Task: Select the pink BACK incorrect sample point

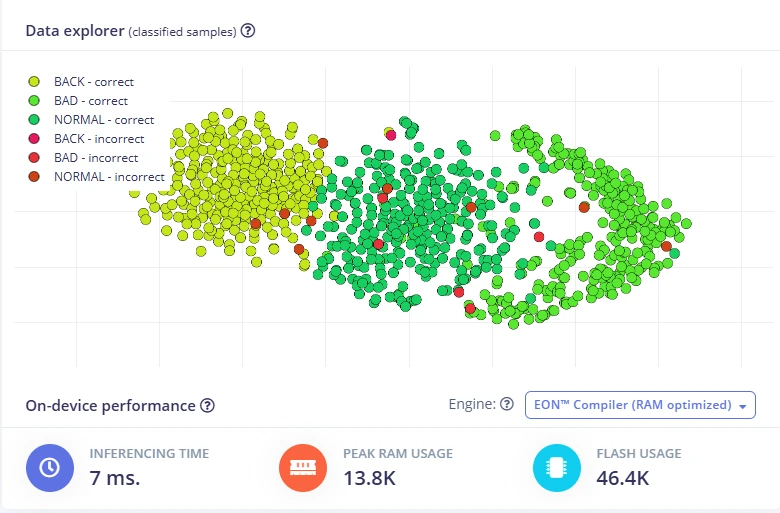Action: pos(391,135)
